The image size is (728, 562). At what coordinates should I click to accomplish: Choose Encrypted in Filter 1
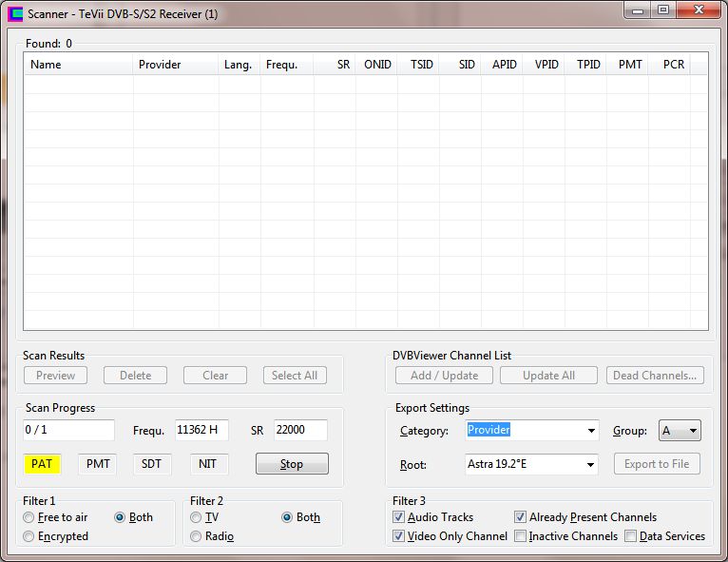point(29,536)
